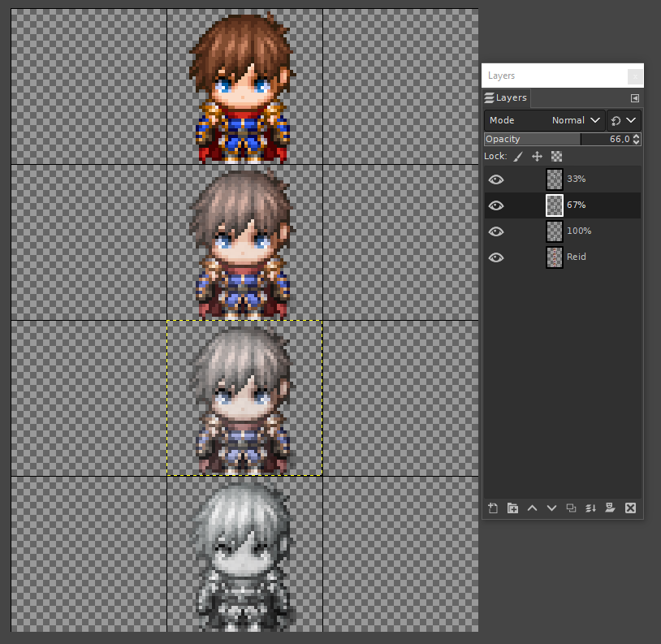Create a new layer
Screen dimensions: 661x644
pos(493,508)
